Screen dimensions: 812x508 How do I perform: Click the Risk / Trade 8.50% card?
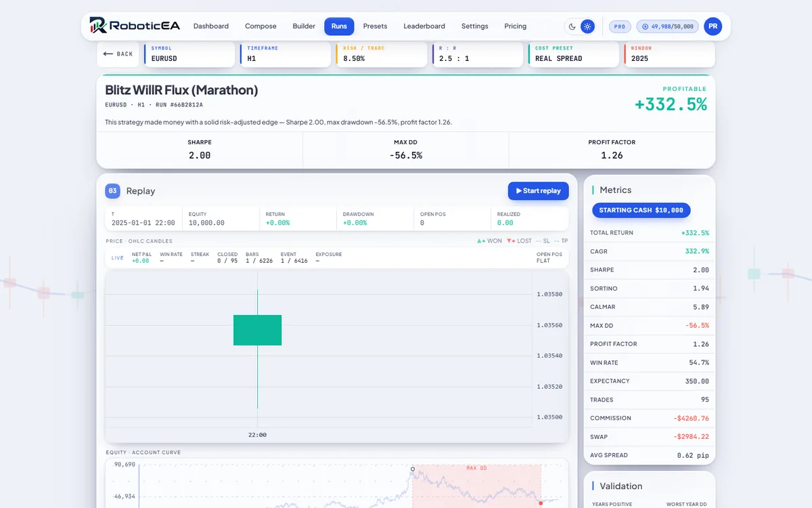click(x=382, y=54)
